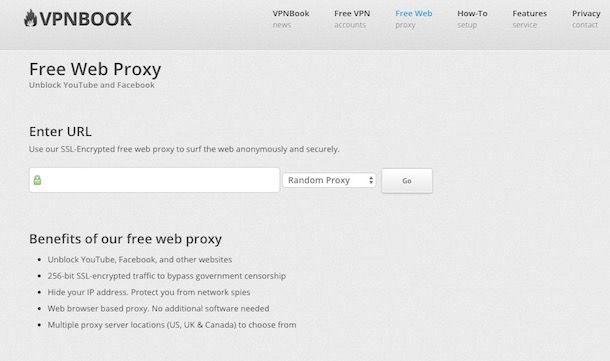Viewport: 610px width, 361px height.
Task: Click '256-bit SSL-encrypted traffic' bullet text
Action: point(167,276)
